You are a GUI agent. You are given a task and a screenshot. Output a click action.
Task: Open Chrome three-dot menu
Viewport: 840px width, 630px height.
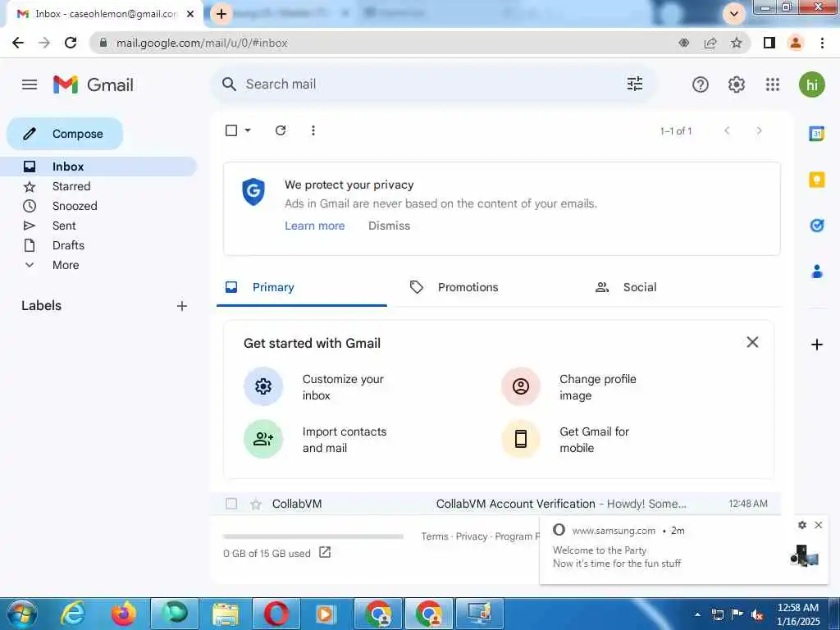(x=822, y=43)
